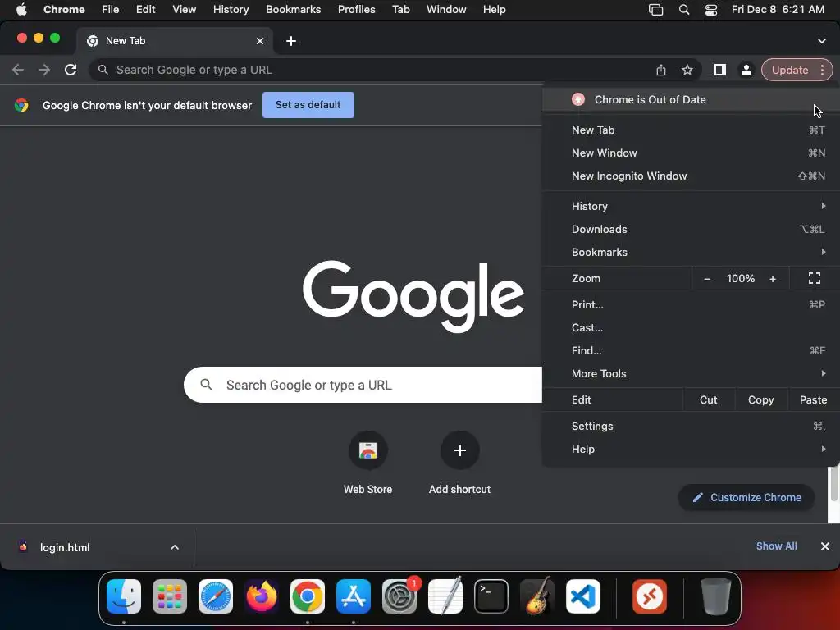Choose New Window menu item
The width and height of the screenshot is (840, 630).
(691, 153)
